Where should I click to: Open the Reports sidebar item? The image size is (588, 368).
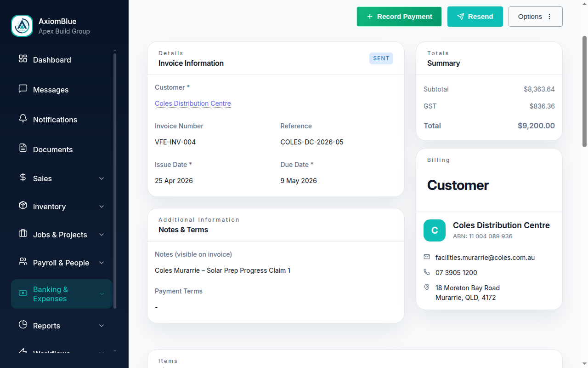point(62,326)
